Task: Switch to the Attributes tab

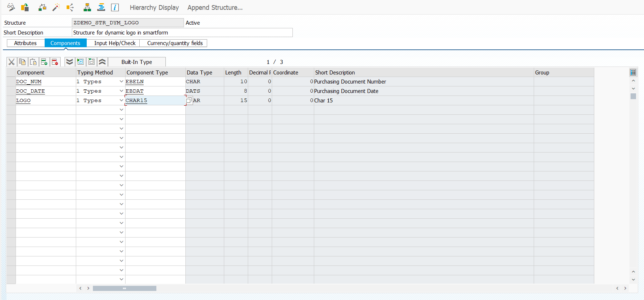Action: click(x=25, y=43)
